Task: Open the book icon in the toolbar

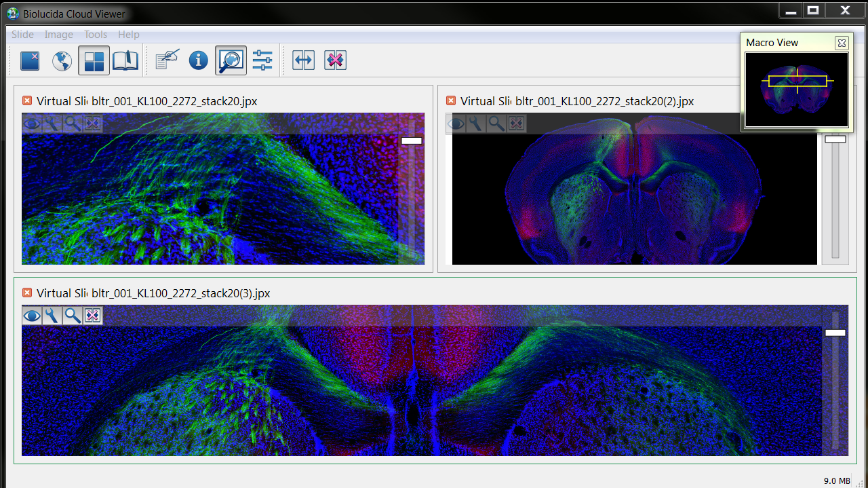Action: point(125,61)
